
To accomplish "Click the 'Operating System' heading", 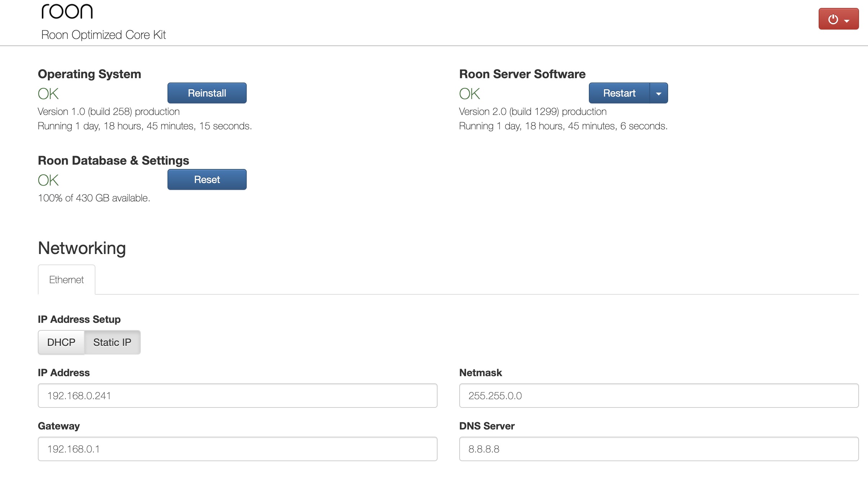I will [90, 74].
